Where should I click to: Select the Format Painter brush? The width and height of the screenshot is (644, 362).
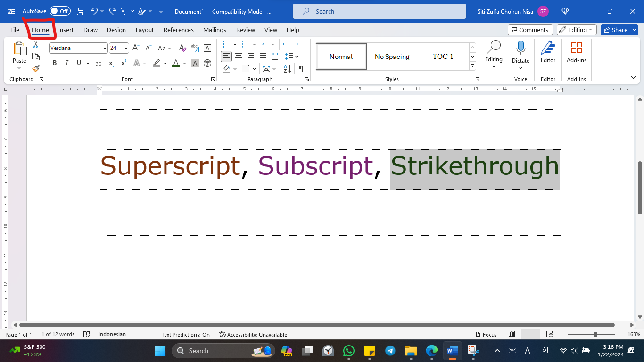coord(36,68)
